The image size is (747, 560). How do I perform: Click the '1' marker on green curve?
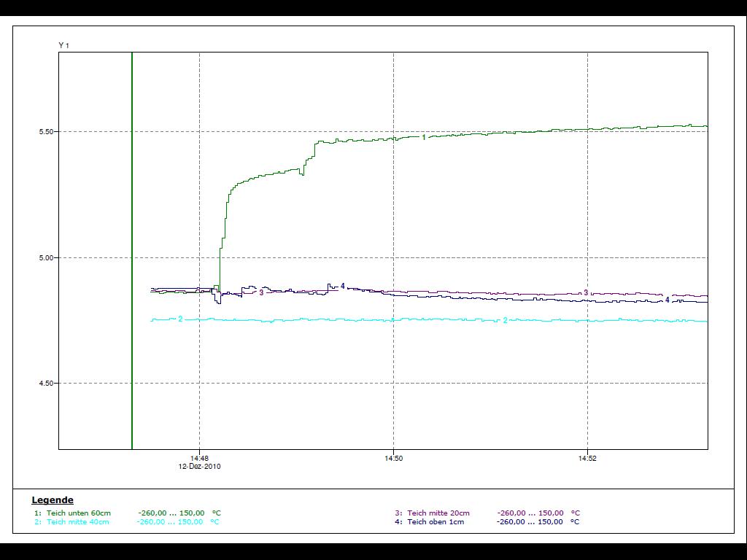tap(424, 137)
